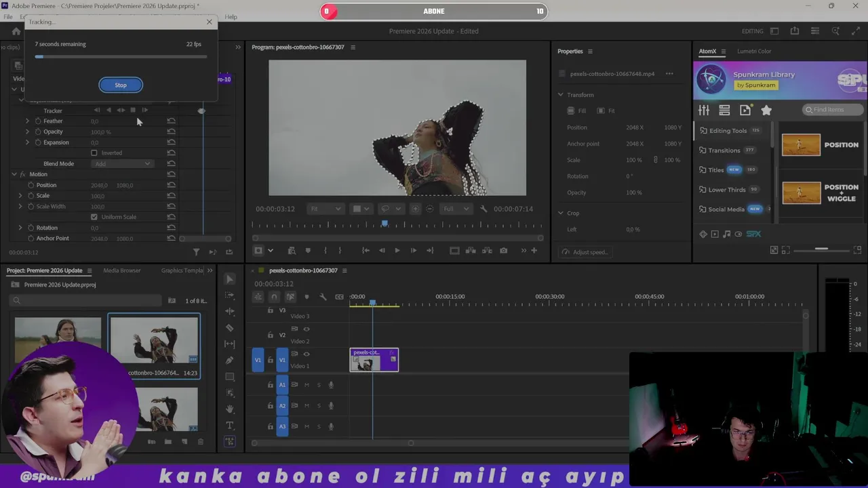Toggle the Uniform Scale checkbox
This screenshot has height=488, width=868.
(x=94, y=217)
